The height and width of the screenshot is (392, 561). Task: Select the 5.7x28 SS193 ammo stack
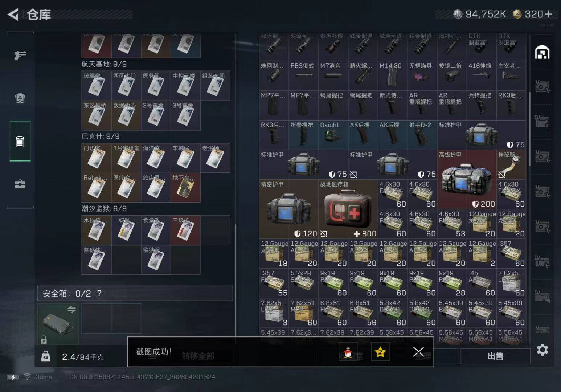coord(304,283)
